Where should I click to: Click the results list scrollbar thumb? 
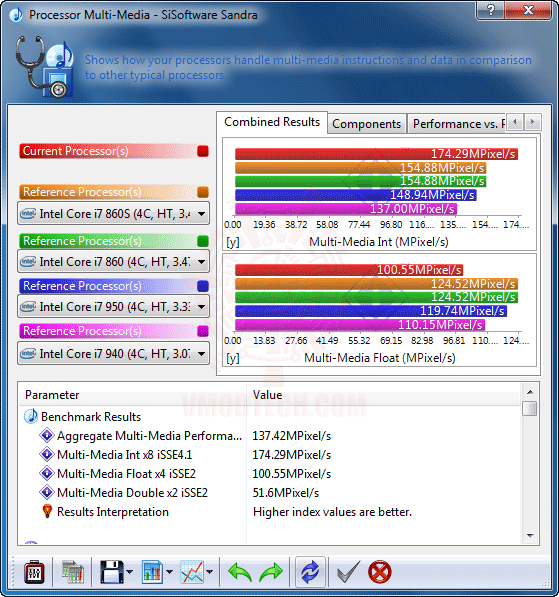click(530, 409)
